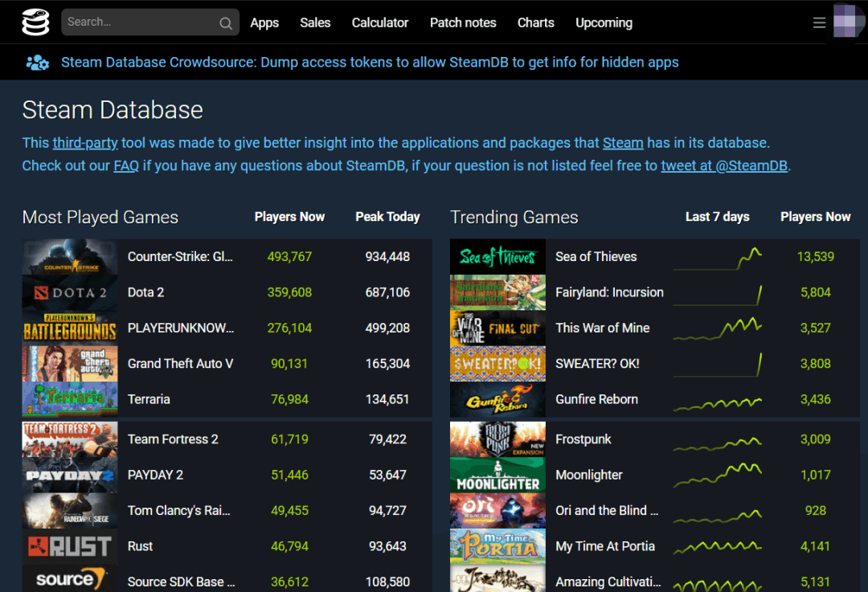Click the Battlegrounds game thumbnail
The width and height of the screenshot is (868, 592).
click(70, 328)
